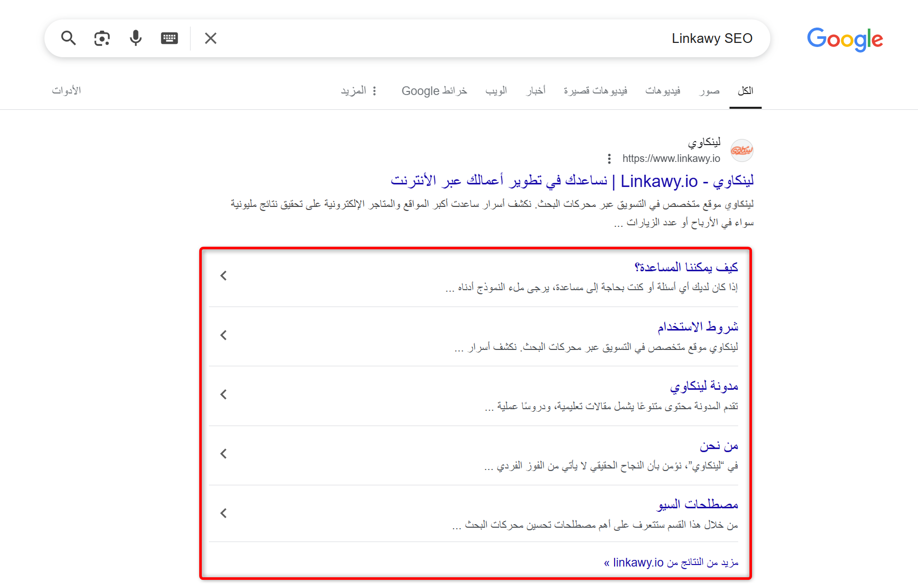Open the الويب results tab
918x588 pixels.
coord(496,90)
